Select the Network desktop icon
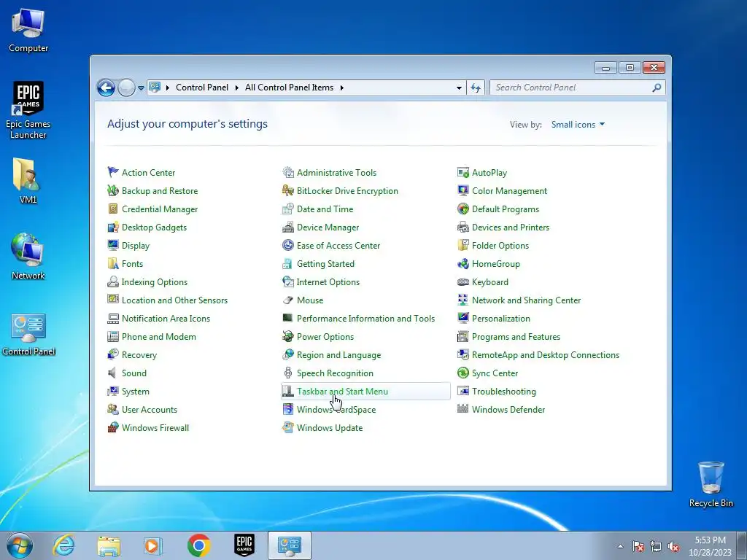 [x=28, y=256]
